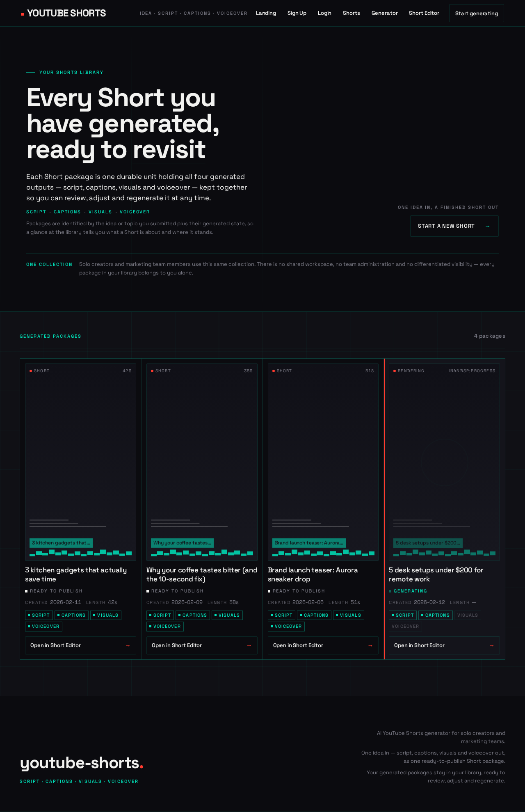Click the dimmed VISUALS tag on desk setups card

(468, 615)
